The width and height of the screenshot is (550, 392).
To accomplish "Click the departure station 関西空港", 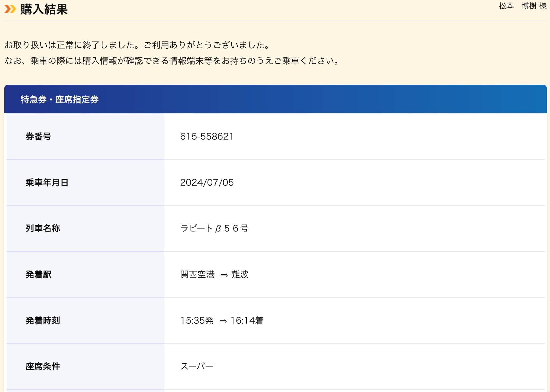I will pos(197,274).
